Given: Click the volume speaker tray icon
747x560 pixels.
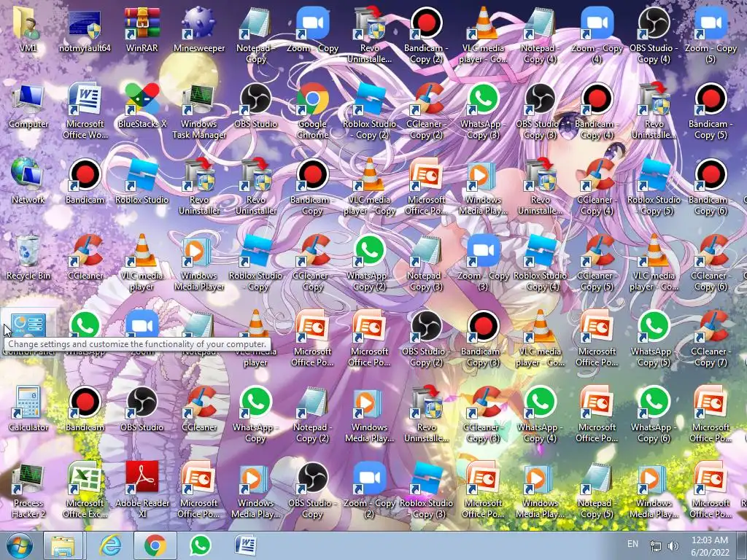Looking at the screenshot, I should [673, 546].
